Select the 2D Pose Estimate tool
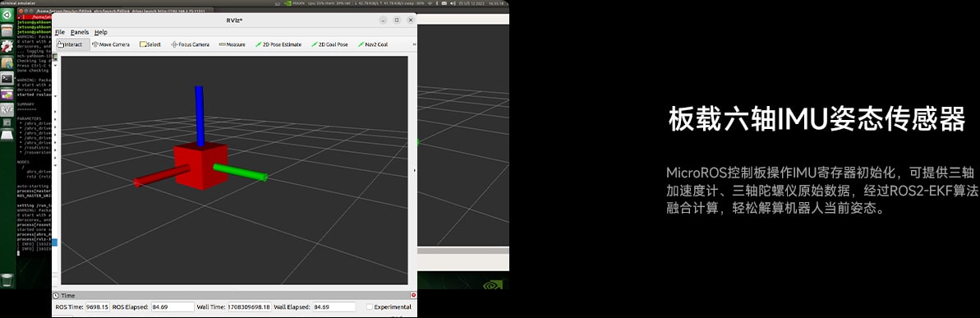980x318 pixels. pos(278,44)
